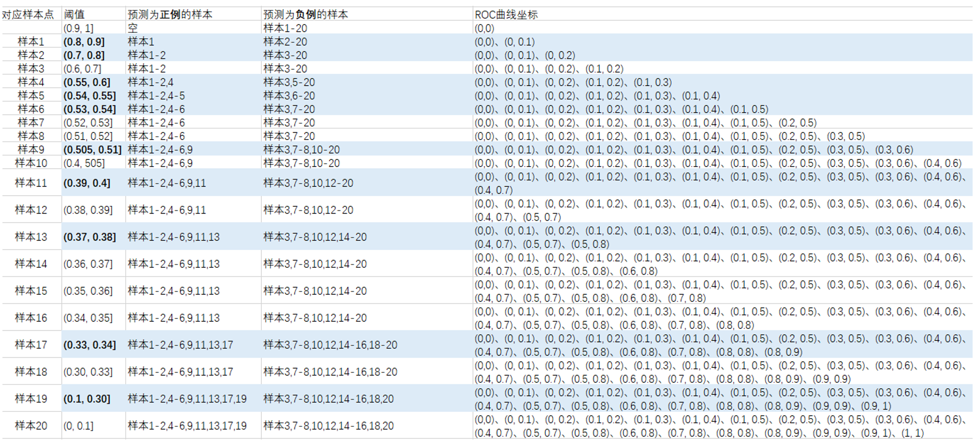Select 样本8 in the 对应样本点 column
The height and width of the screenshot is (444, 980).
31,136
